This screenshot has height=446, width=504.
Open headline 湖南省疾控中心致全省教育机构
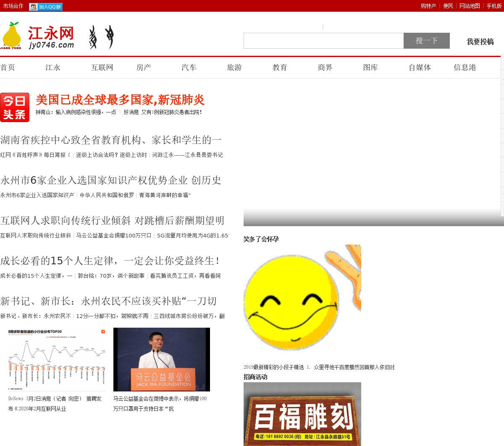tap(111, 140)
